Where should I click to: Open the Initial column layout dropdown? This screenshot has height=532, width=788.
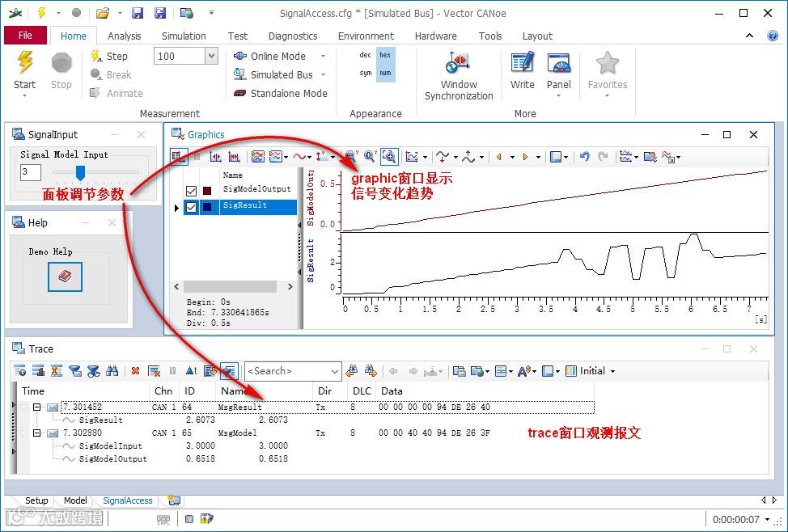click(x=612, y=371)
